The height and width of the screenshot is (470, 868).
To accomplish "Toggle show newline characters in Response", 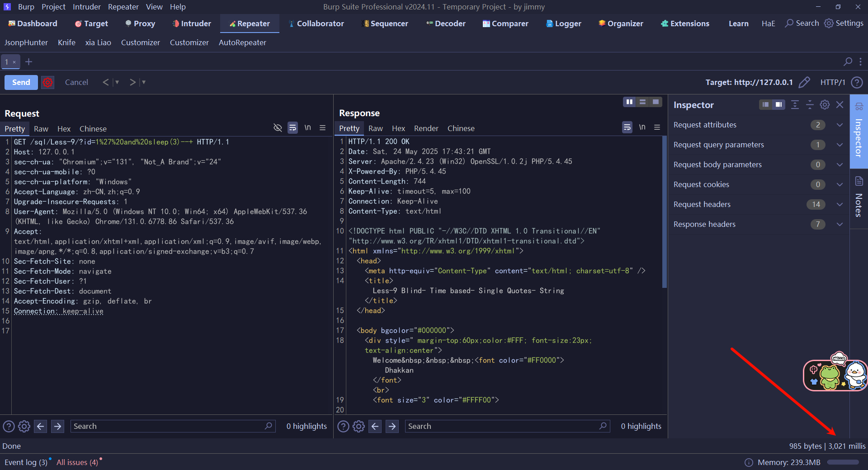I will click(x=642, y=127).
